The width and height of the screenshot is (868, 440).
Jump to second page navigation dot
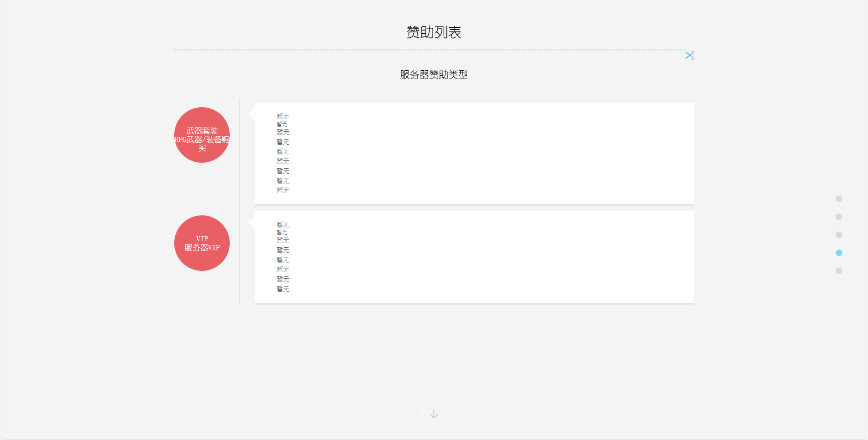(x=839, y=217)
